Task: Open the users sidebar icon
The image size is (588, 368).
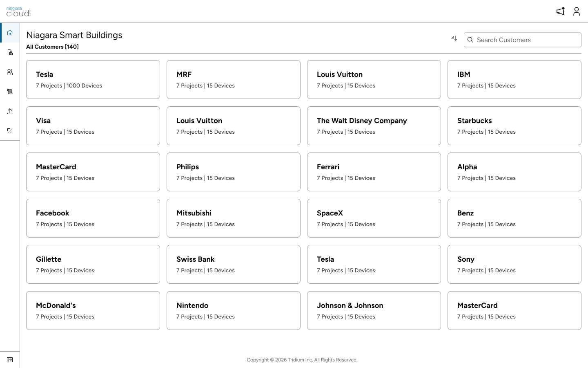Action: coord(10,72)
